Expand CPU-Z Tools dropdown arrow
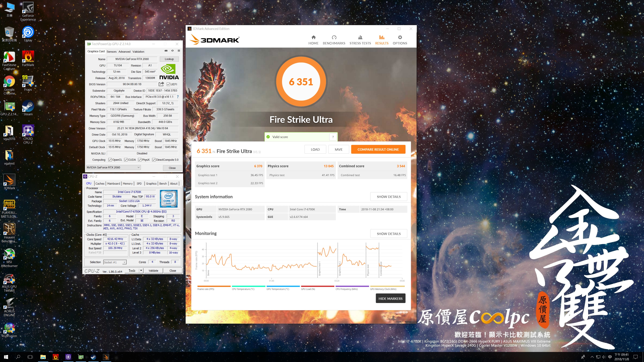Screen dimensions: 644x362 pyautogui.click(x=141, y=270)
